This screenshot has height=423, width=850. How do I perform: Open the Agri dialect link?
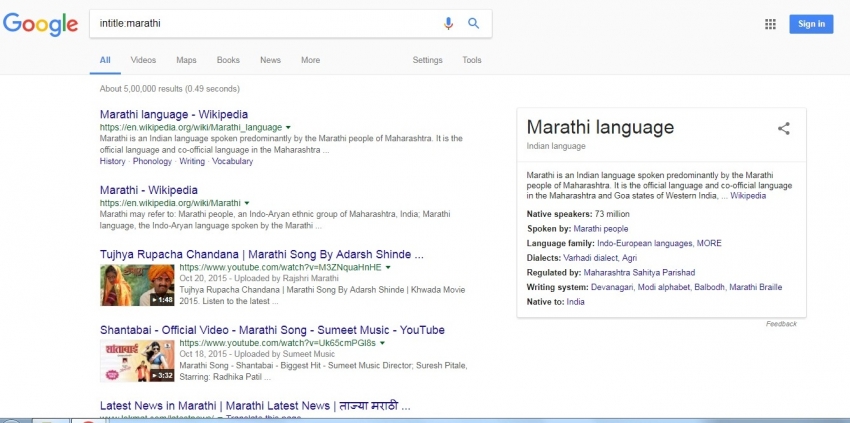click(x=630, y=258)
